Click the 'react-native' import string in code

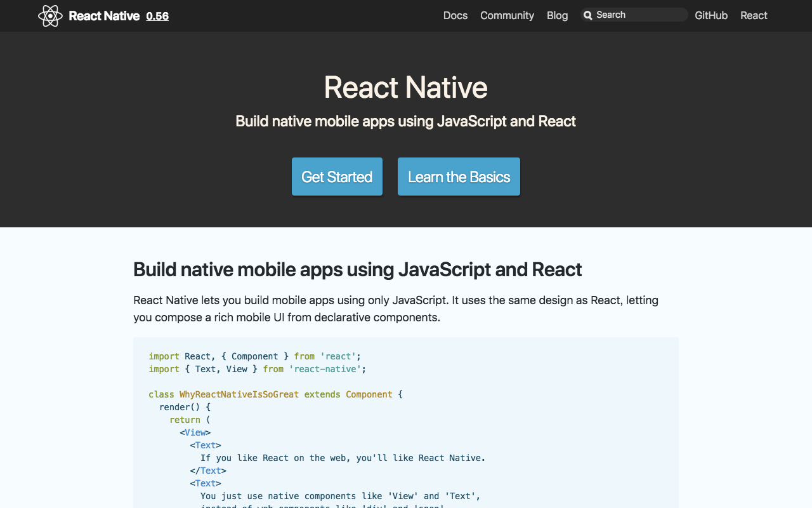pos(325,369)
